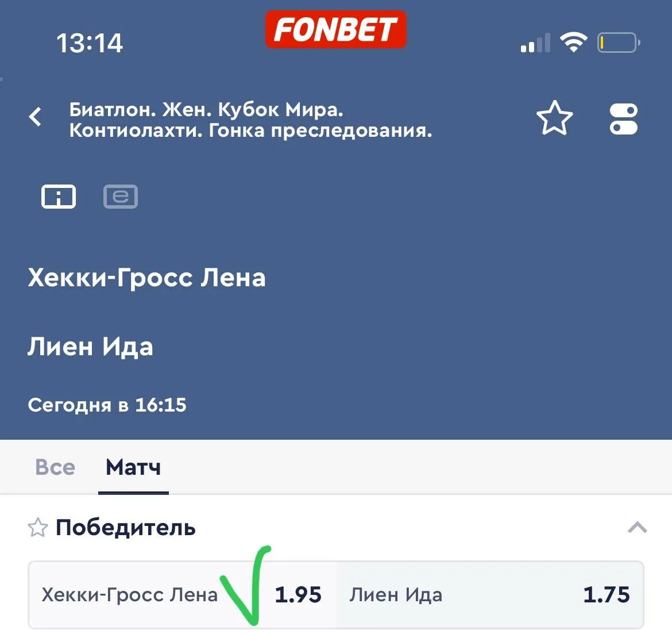Tap the Хекки-Гросс Лена name in the header

tap(146, 278)
